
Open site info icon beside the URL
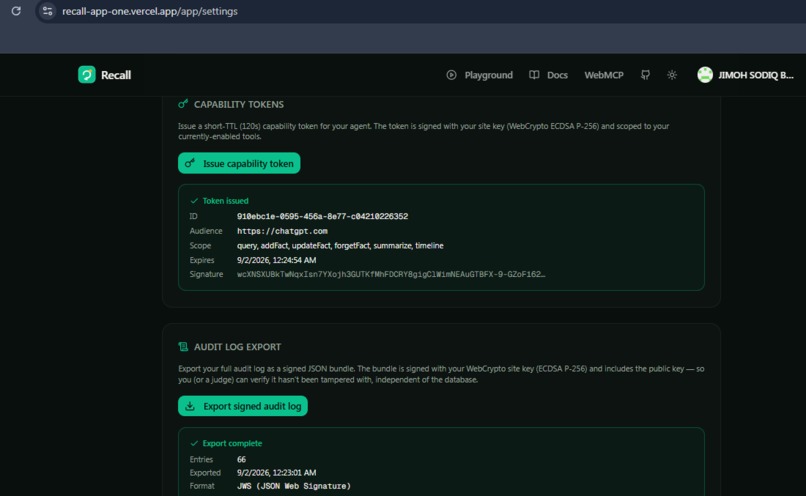point(47,11)
